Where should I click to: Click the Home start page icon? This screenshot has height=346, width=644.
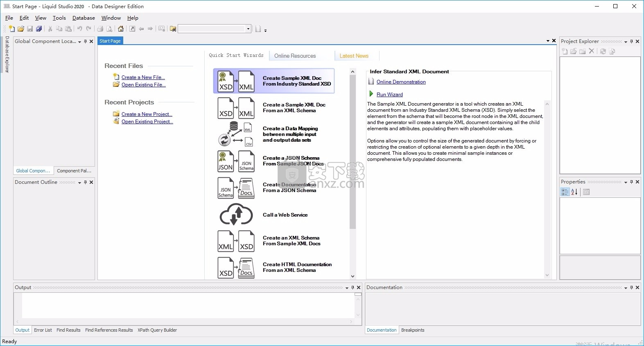click(121, 29)
